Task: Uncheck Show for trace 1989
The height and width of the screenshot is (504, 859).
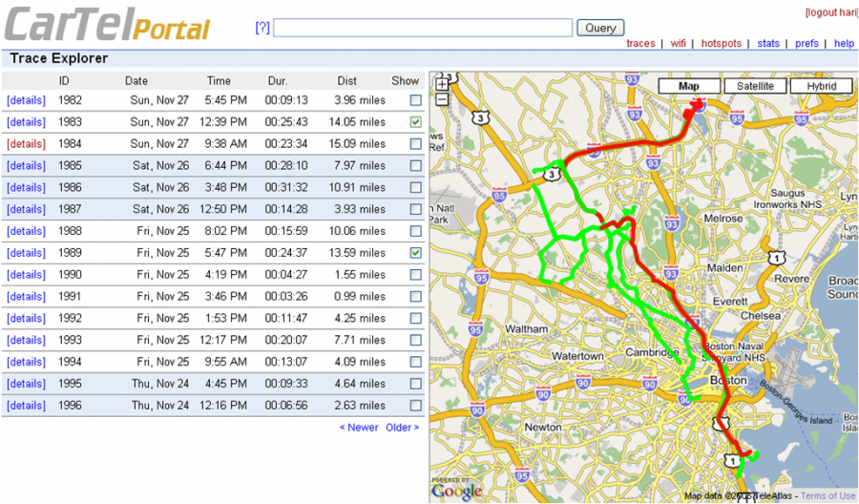Action: click(416, 253)
